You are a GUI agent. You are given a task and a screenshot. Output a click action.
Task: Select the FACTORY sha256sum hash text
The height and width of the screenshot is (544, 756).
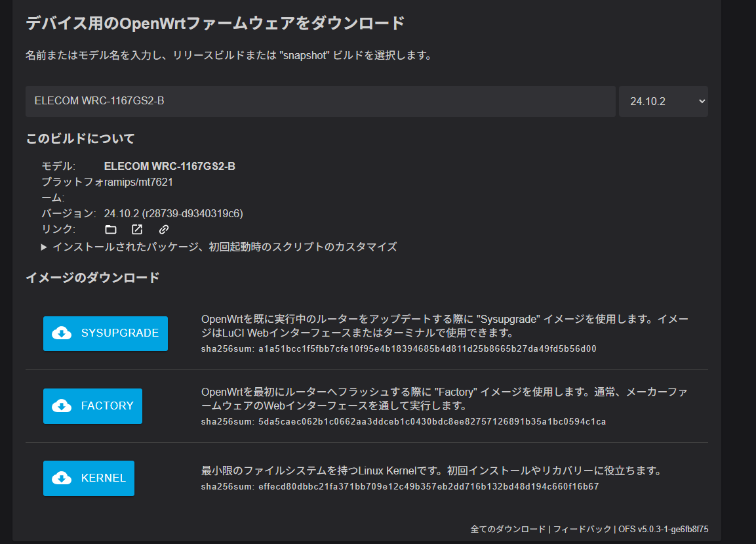432,422
